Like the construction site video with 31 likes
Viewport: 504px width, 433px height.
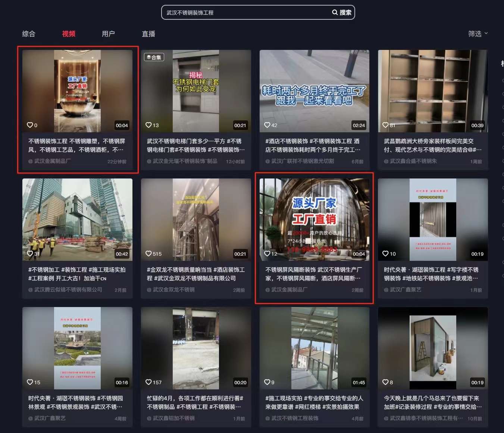tap(30, 254)
